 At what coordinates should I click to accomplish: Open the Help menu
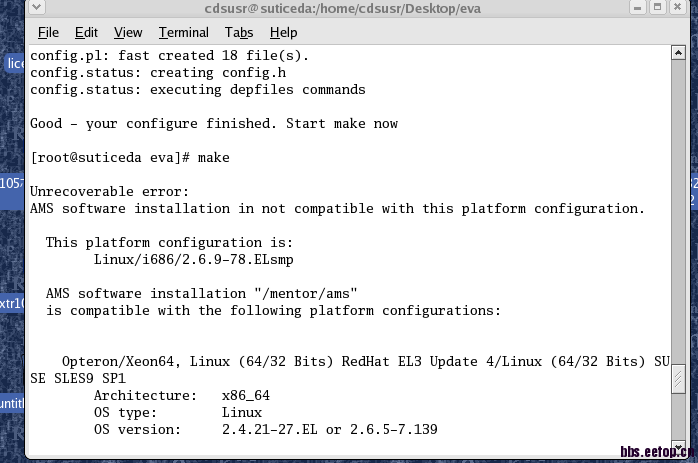tap(284, 33)
